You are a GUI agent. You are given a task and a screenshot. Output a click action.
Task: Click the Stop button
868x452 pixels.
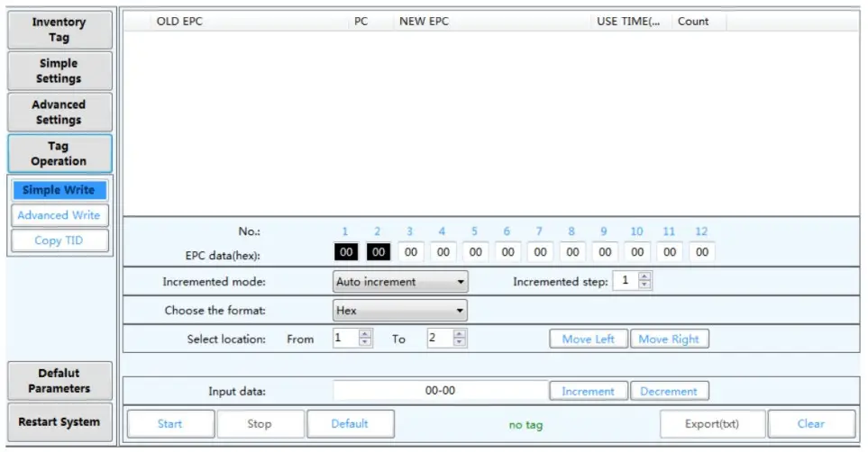(260, 424)
